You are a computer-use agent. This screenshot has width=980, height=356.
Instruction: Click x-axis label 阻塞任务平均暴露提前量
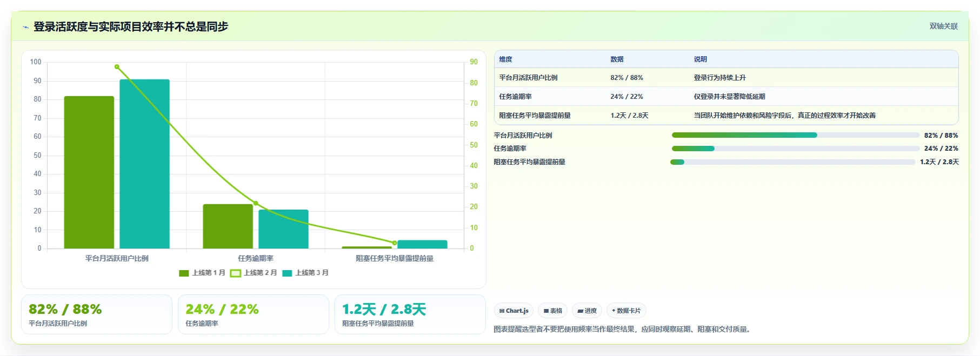395,258
